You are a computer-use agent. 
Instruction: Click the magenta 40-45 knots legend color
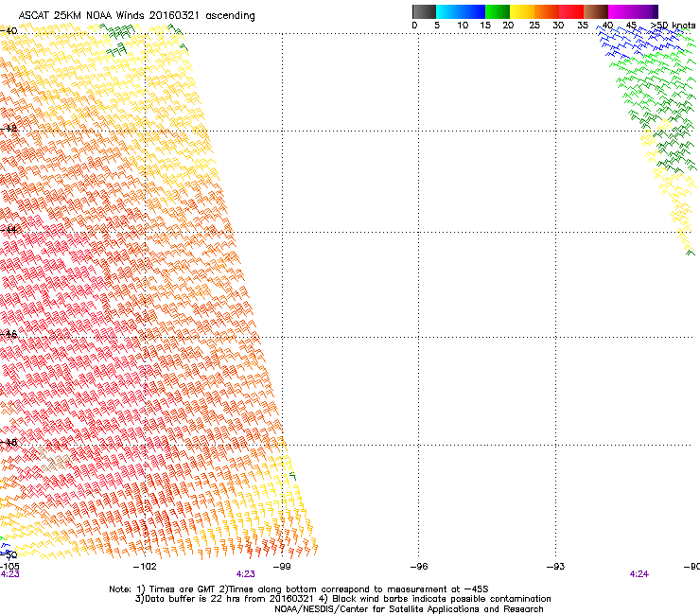tap(621, 11)
